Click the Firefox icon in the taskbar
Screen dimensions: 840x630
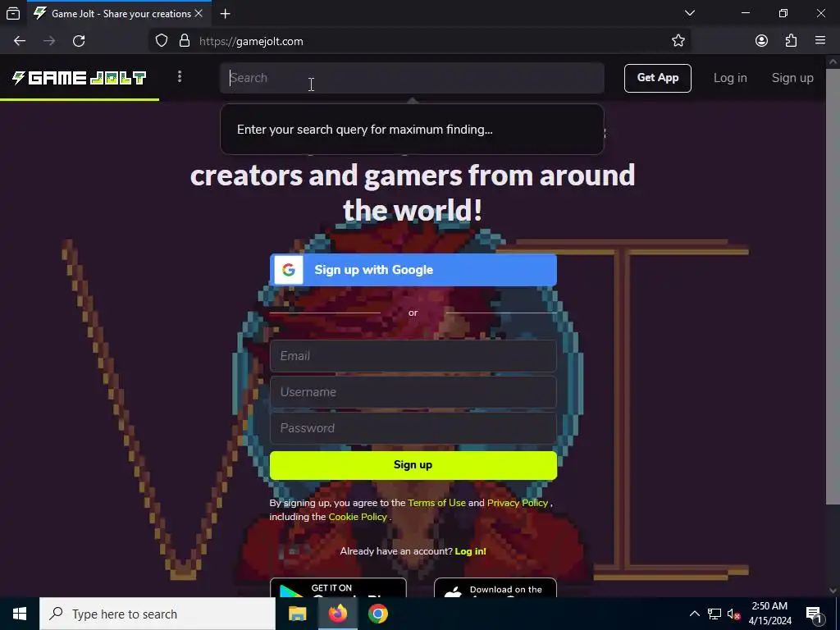[x=337, y=614]
